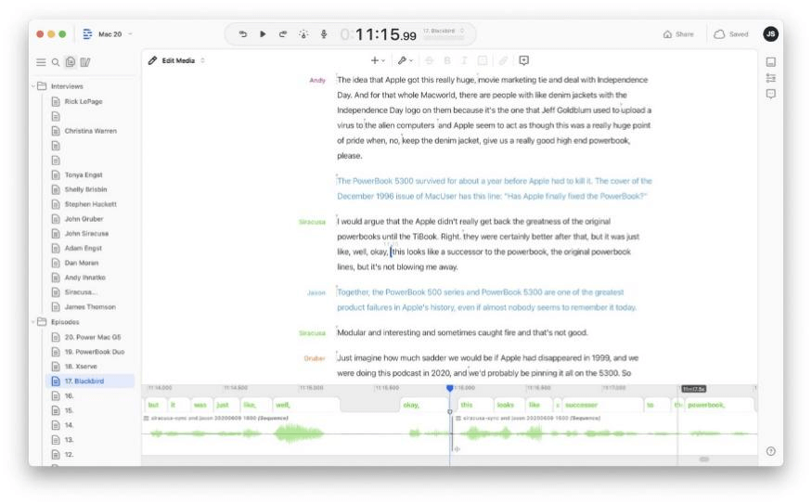This screenshot has width=812, height=504.
Task: Open the properties sliders panel icon
Action: point(771,78)
